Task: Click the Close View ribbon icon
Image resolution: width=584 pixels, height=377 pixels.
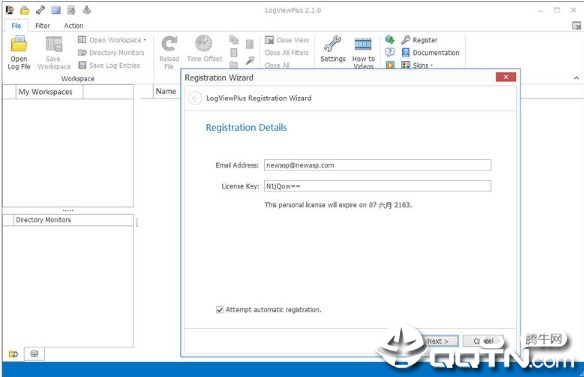Action: click(x=269, y=40)
